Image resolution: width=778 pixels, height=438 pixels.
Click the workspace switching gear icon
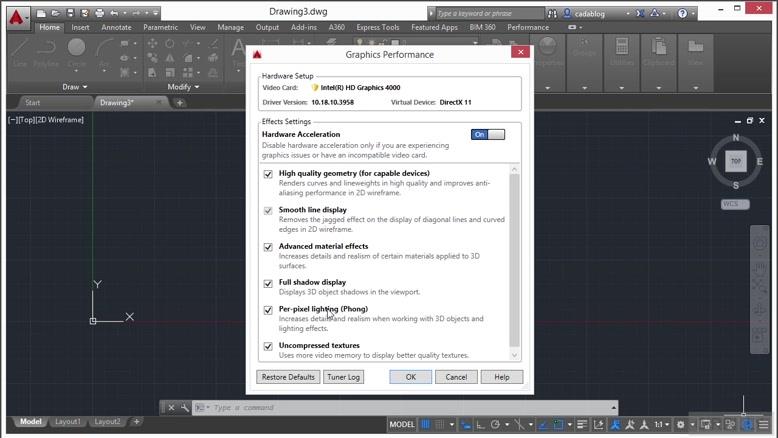681,425
